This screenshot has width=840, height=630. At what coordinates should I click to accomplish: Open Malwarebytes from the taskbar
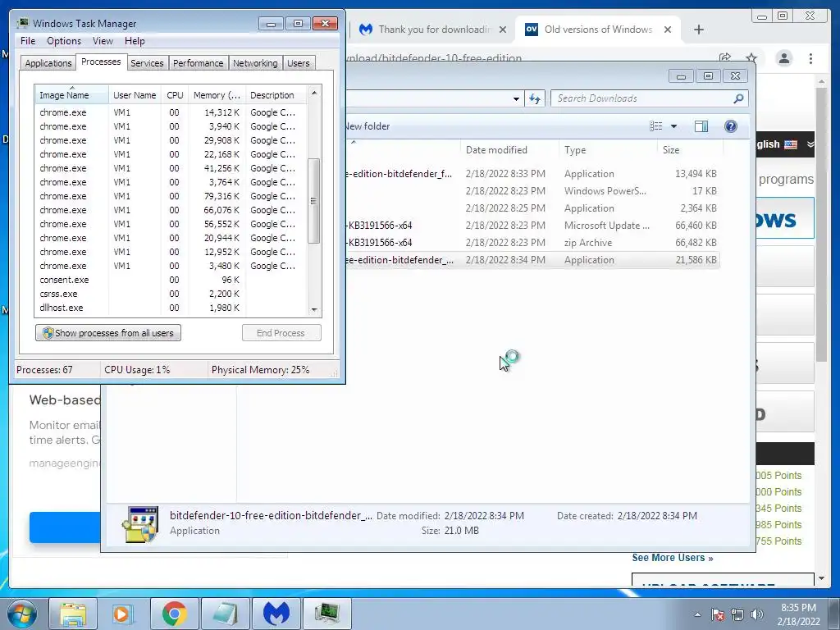coord(276,614)
